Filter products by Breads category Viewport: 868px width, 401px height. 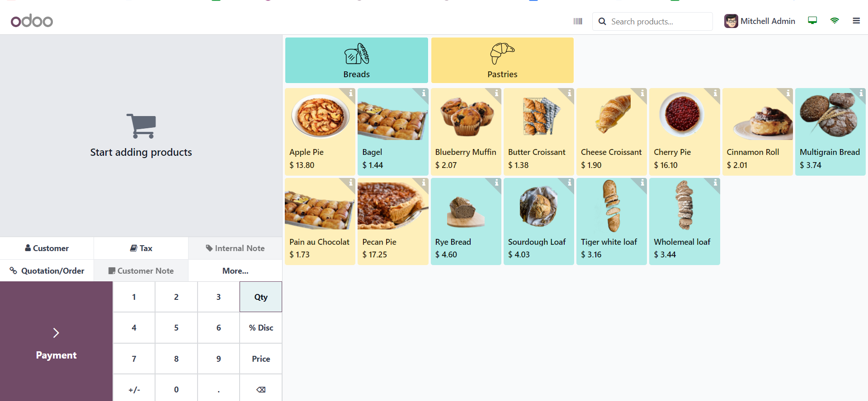click(356, 61)
